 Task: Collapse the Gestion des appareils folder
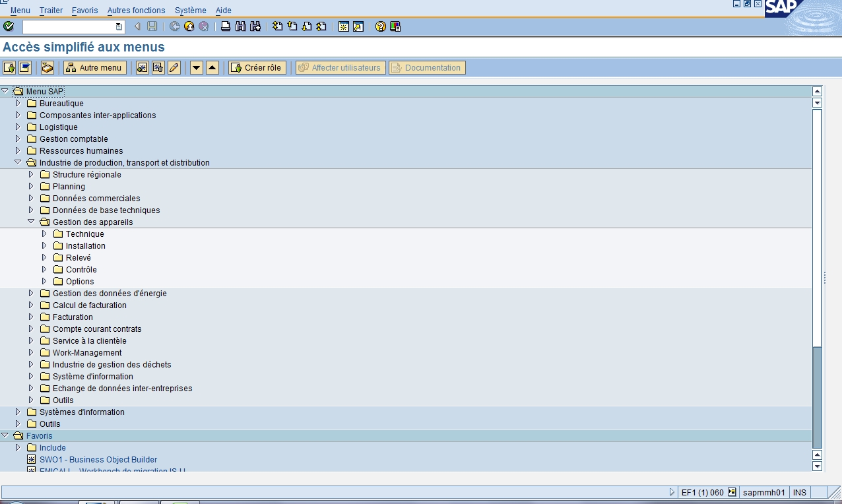(31, 222)
